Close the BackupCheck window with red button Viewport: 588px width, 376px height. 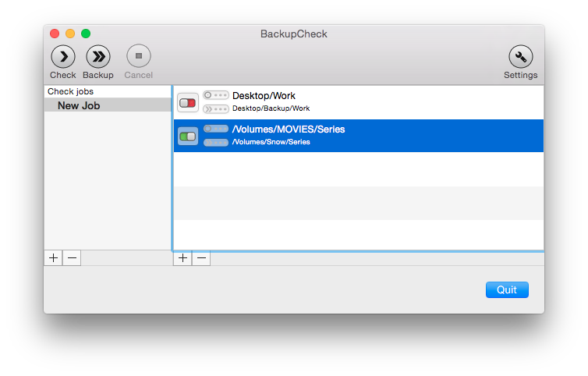(x=55, y=34)
